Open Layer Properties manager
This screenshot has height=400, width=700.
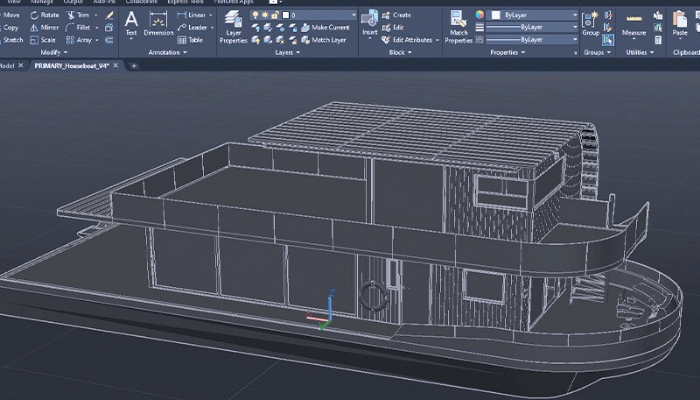[x=233, y=27]
